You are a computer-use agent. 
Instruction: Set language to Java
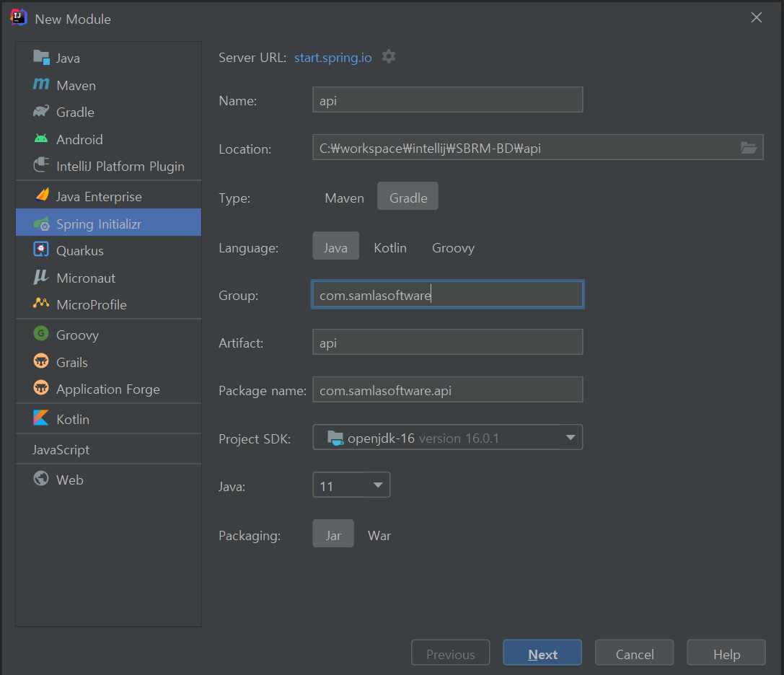click(x=335, y=245)
